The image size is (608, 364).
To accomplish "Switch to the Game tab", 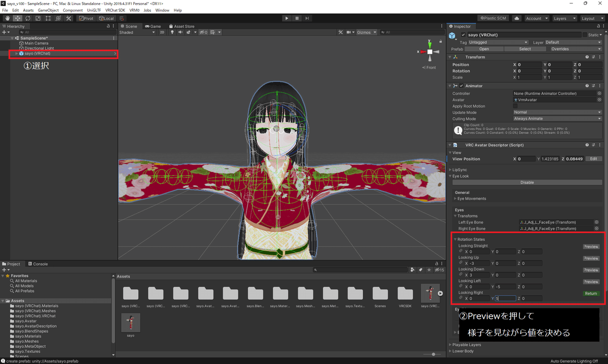I will pyautogui.click(x=153, y=26).
